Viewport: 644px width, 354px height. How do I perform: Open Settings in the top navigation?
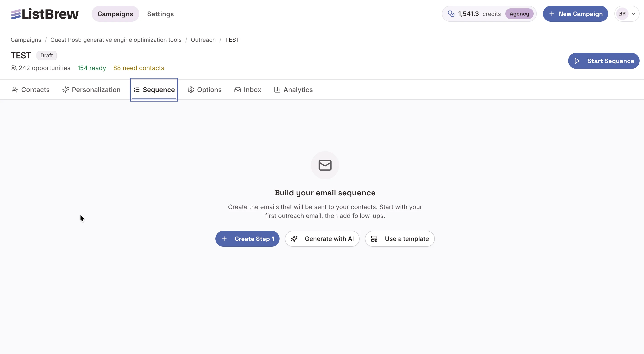coord(161,14)
